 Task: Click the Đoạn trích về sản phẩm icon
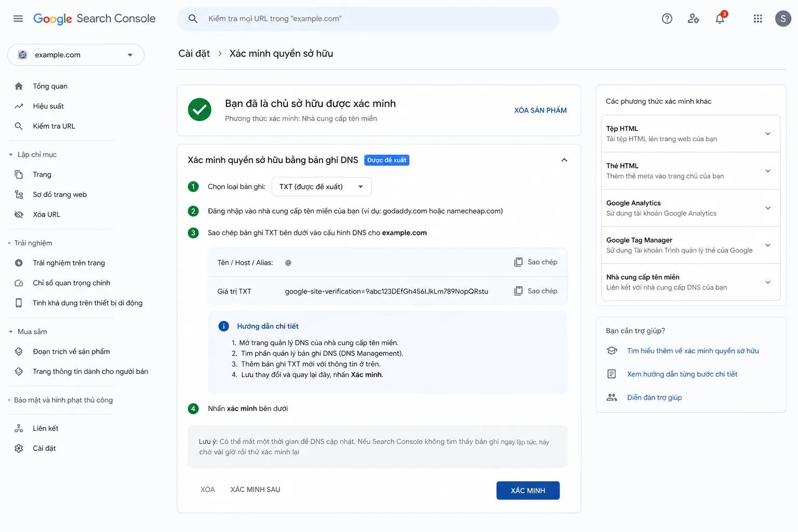pos(19,352)
